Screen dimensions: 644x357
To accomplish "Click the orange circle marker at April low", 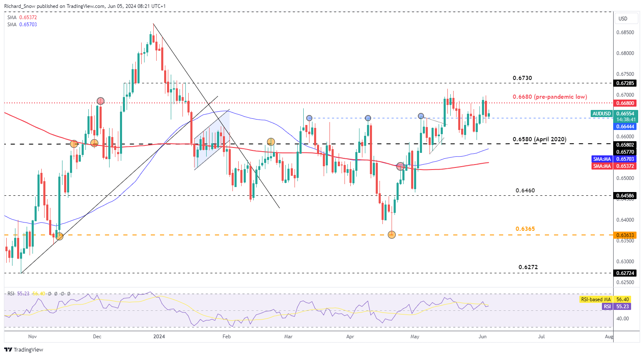I will click(x=392, y=235).
